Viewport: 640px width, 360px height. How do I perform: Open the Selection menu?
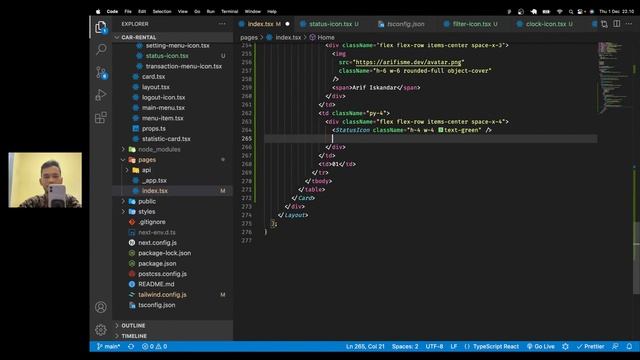coord(162,11)
